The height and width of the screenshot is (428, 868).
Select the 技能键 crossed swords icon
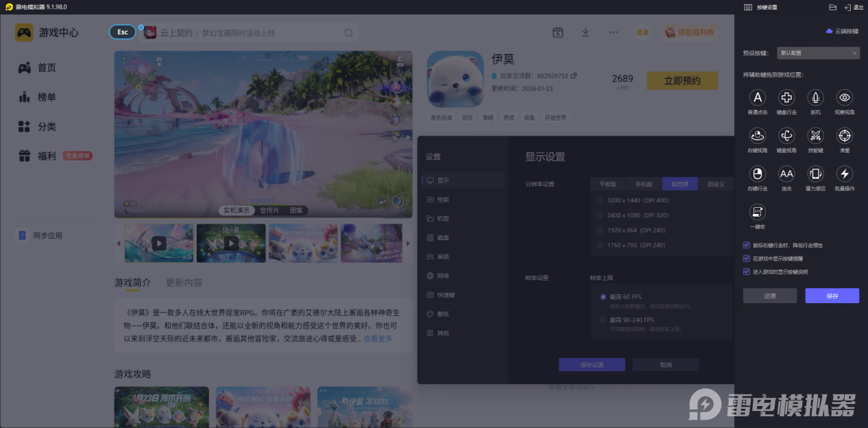tap(815, 135)
